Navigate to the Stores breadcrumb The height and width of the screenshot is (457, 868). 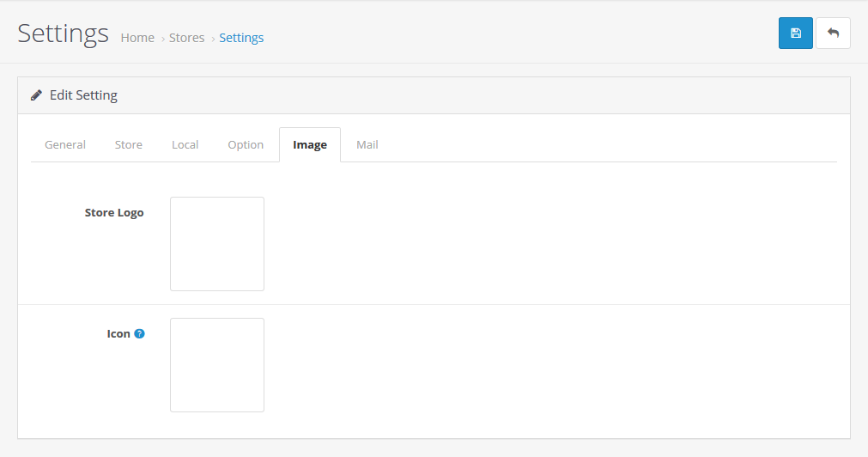pyautogui.click(x=186, y=38)
